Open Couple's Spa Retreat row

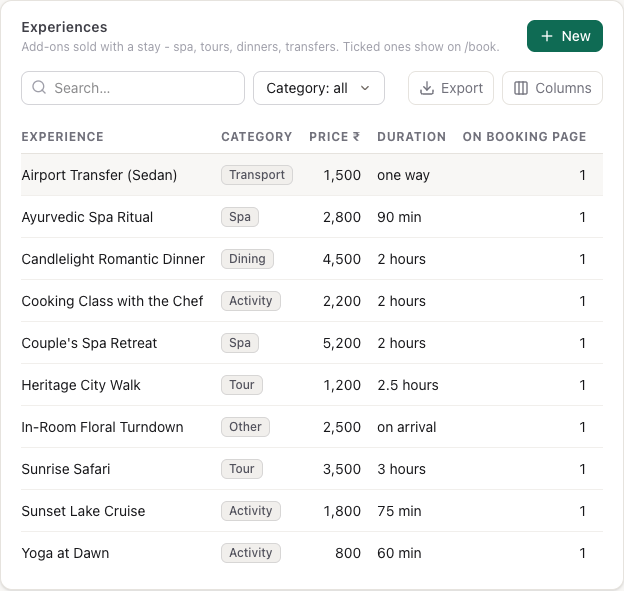[x=312, y=343]
